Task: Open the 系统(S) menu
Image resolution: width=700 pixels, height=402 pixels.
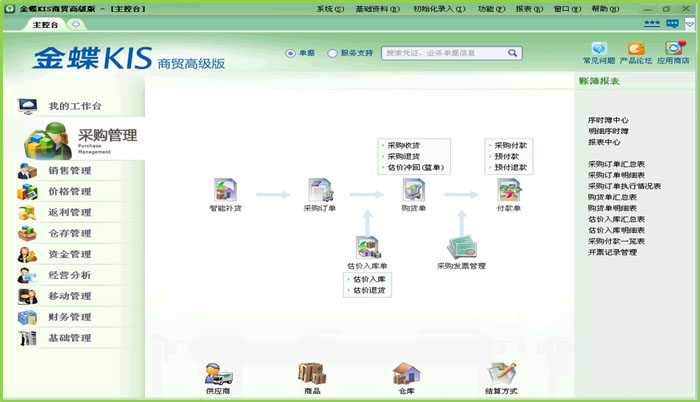Action: click(327, 8)
